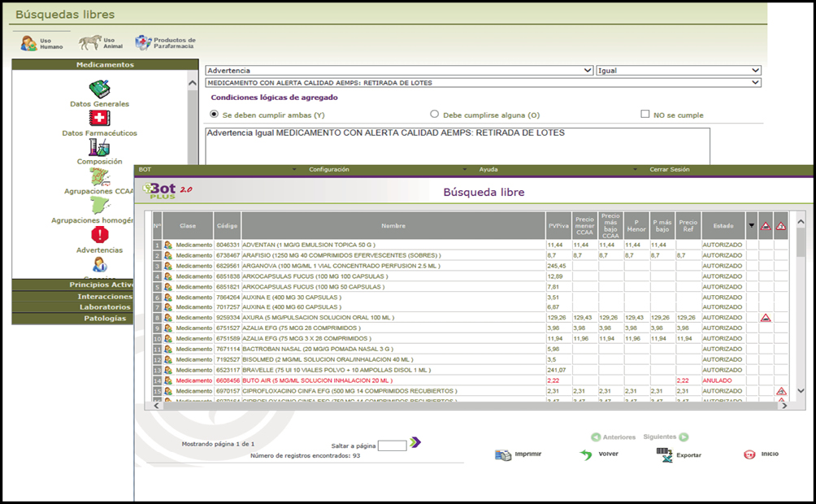Open the Datos Generales book icon
Viewport: 816px width, 504px height.
click(100, 89)
